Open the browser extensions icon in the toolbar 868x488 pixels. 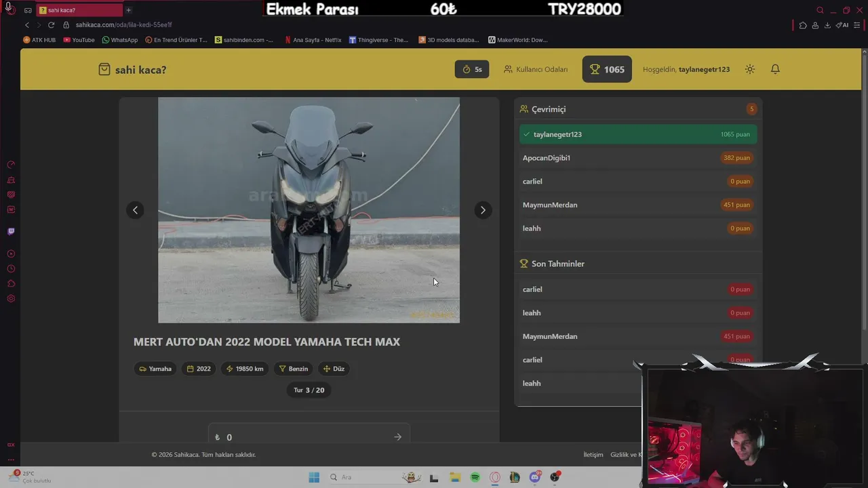pos(803,25)
